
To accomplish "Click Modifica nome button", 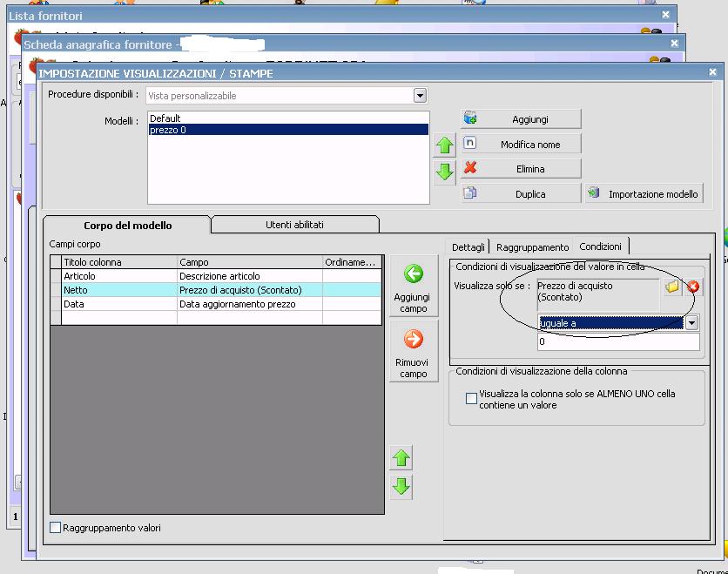I will (x=521, y=144).
